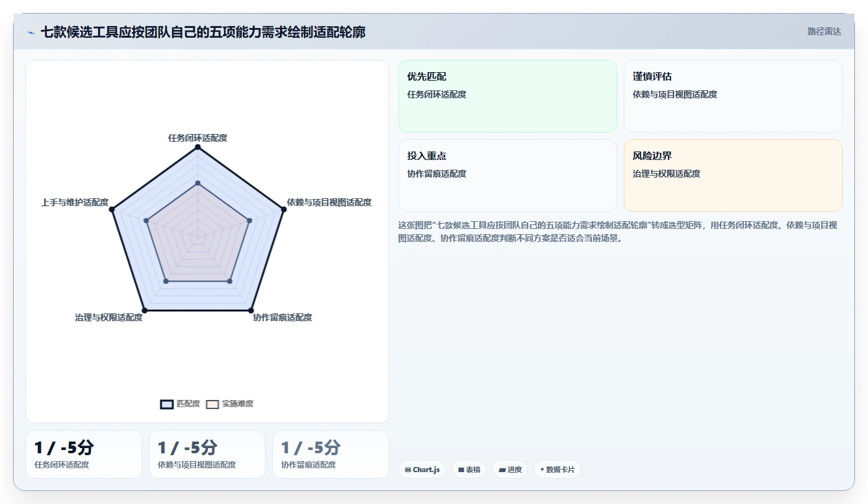Click 协作留痕适配度 text in 投入重点 card
This screenshot has height=504, width=868.
click(x=437, y=174)
